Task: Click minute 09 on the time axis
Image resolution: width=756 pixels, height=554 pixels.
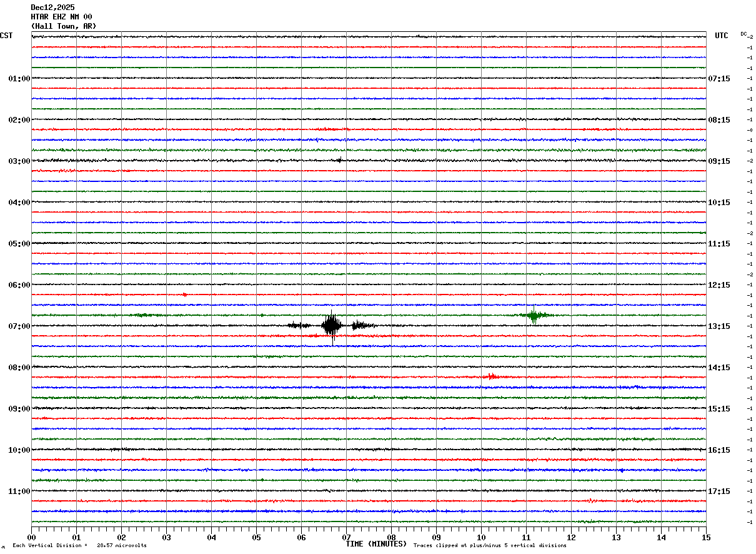Action: 436,537
